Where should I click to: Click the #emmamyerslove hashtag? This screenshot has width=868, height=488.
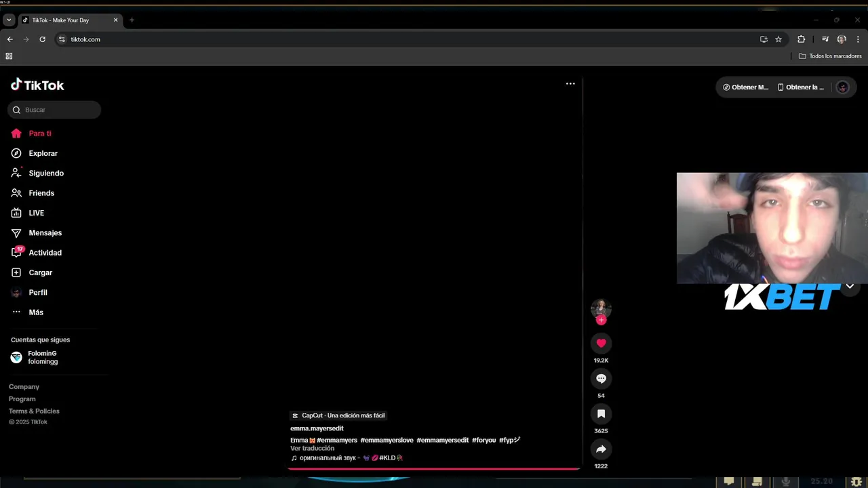click(x=387, y=441)
